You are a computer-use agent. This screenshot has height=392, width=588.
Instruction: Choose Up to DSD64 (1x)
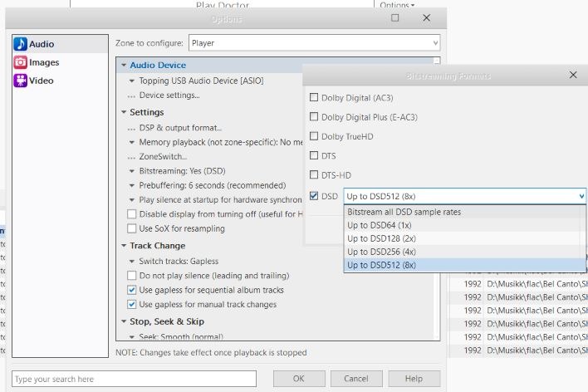coord(464,225)
